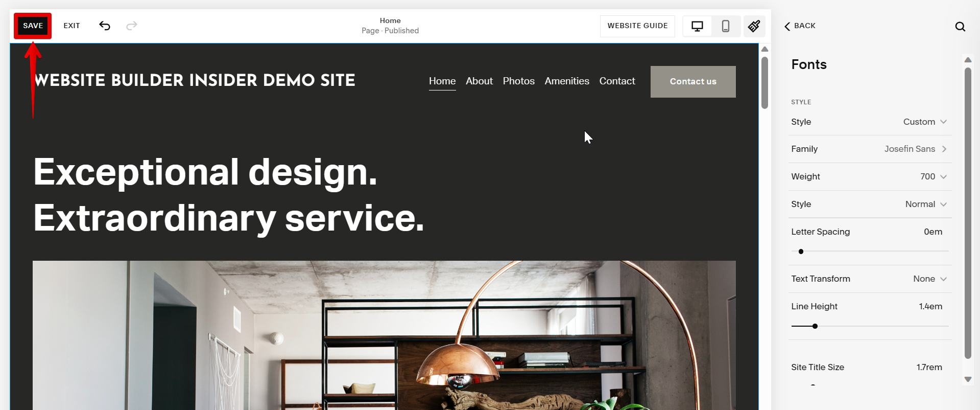This screenshot has height=410, width=980.
Task: Switch to desktop preview icon
Action: [x=697, y=26]
